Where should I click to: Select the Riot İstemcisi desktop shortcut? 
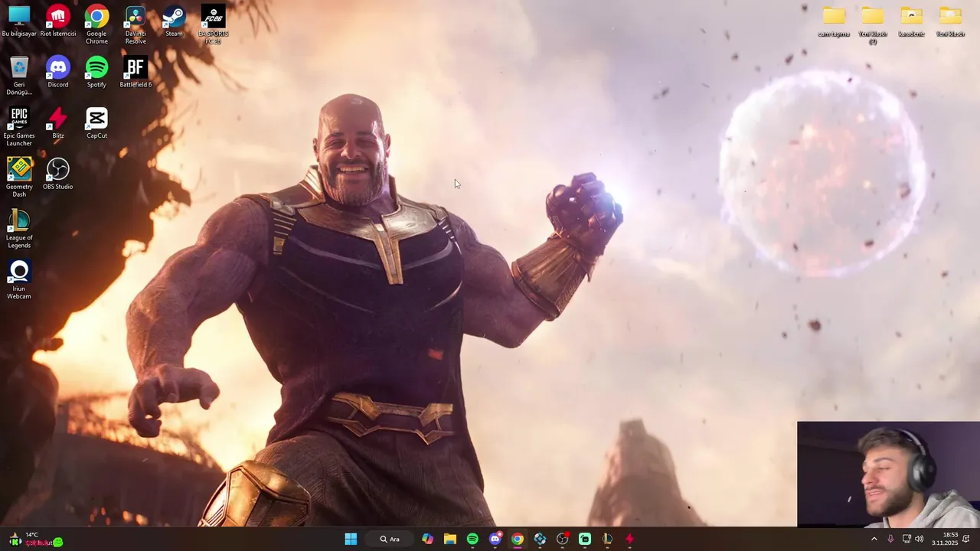[x=58, y=21]
